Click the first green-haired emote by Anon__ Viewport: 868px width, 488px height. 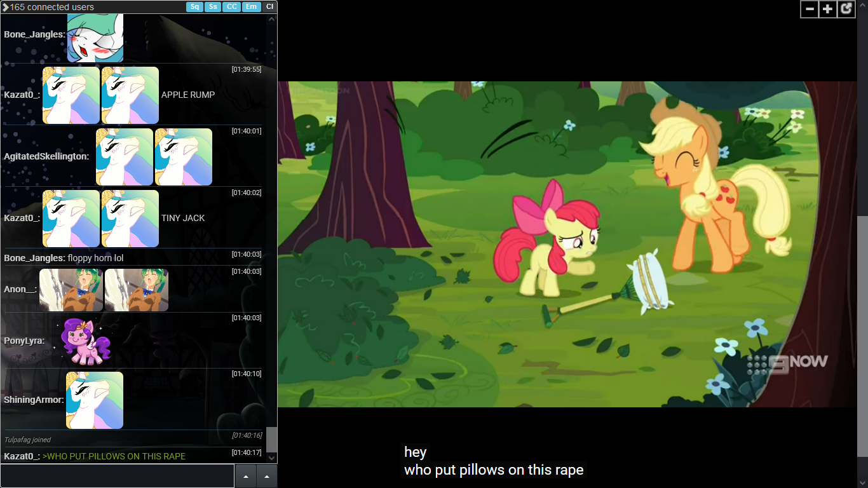(x=71, y=290)
